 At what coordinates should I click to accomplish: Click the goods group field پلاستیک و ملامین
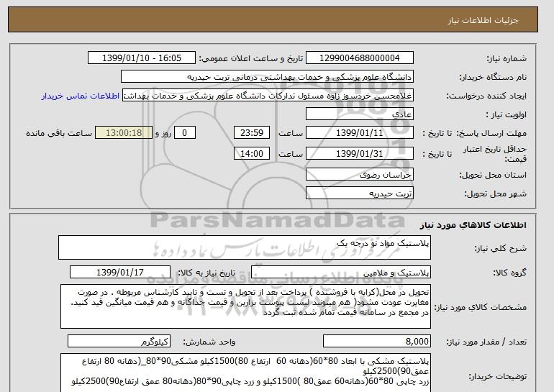tap(341, 273)
